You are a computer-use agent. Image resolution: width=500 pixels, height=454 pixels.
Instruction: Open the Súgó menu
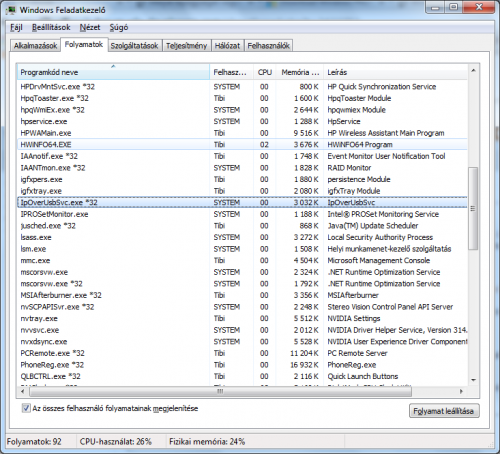pos(119,27)
